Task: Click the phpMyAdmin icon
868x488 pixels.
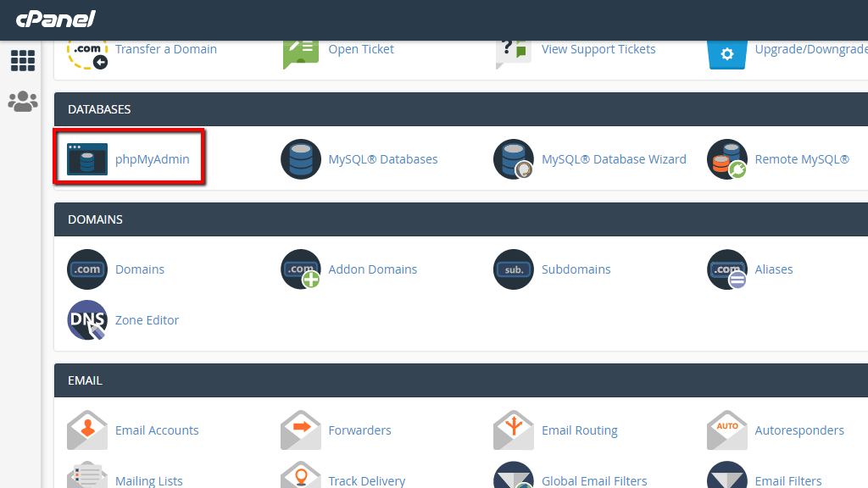Action: point(87,159)
